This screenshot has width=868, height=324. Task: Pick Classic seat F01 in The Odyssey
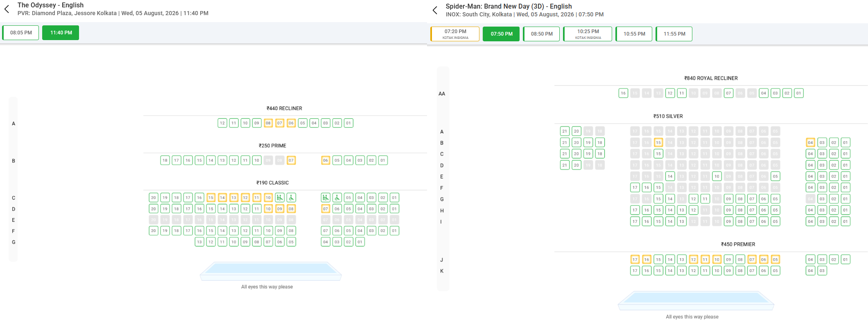pos(394,231)
